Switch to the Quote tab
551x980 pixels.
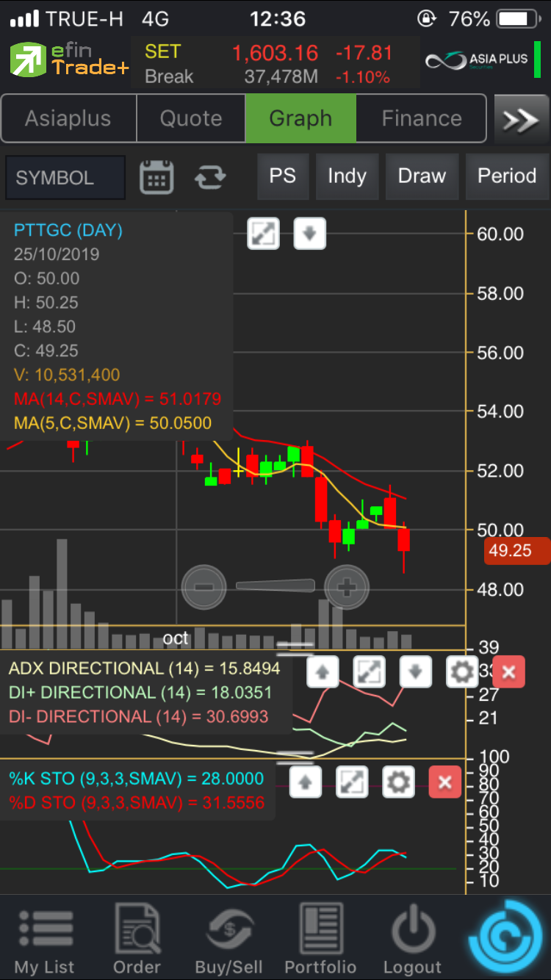[191, 119]
